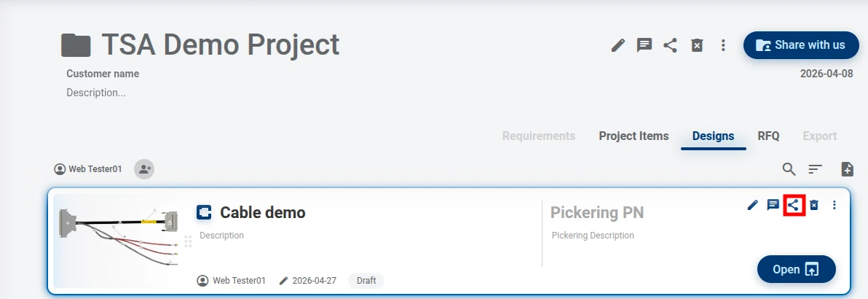
Task: Search designs with the magnifier icon
Action: point(789,169)
